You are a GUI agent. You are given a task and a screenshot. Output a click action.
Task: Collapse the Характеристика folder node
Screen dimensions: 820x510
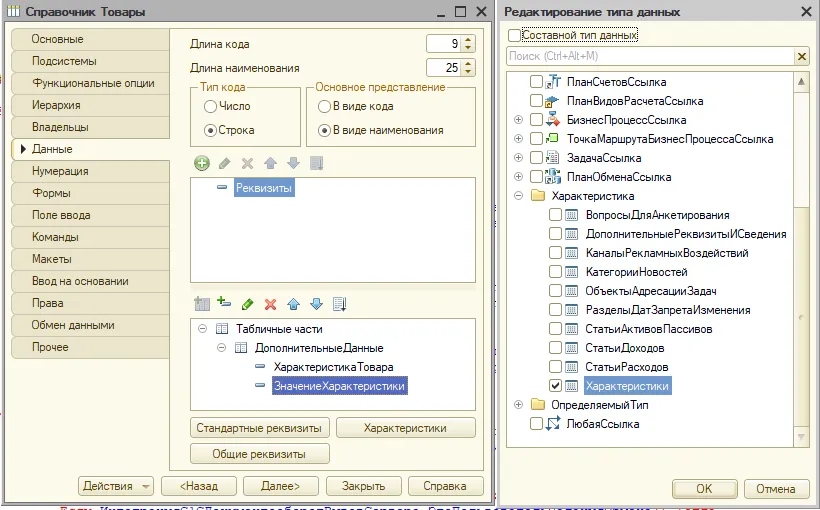pos(518,196)
